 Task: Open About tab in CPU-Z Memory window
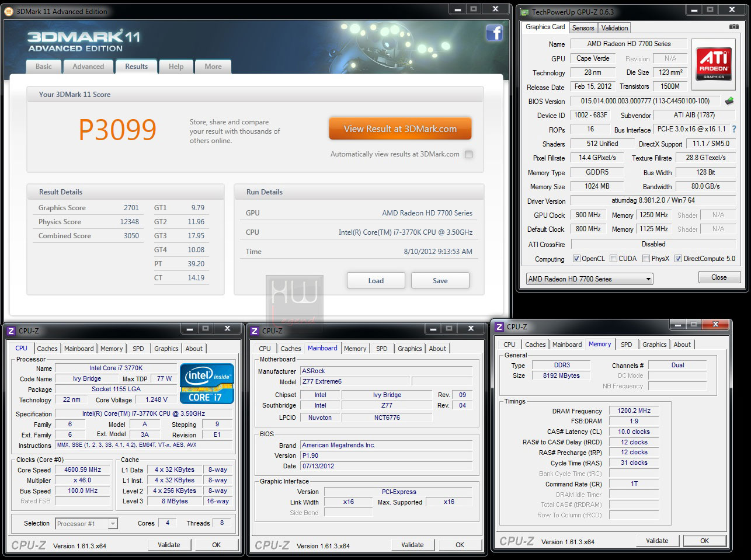tap(682, 345)
